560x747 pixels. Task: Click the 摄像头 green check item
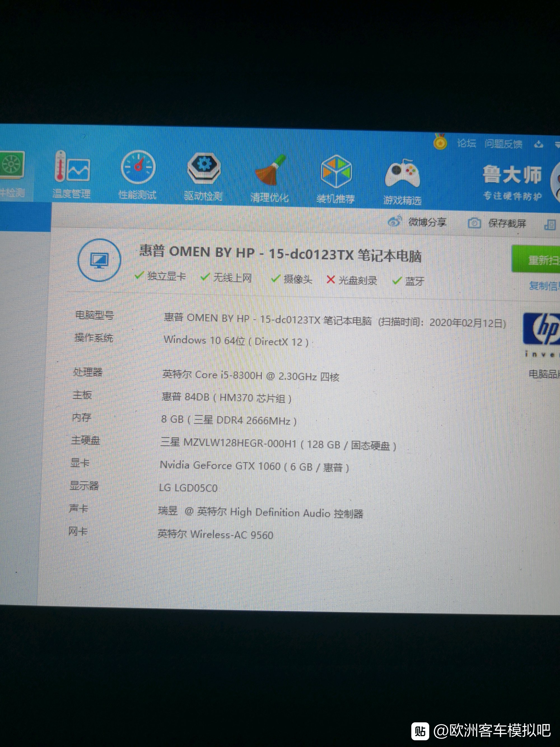292,279
